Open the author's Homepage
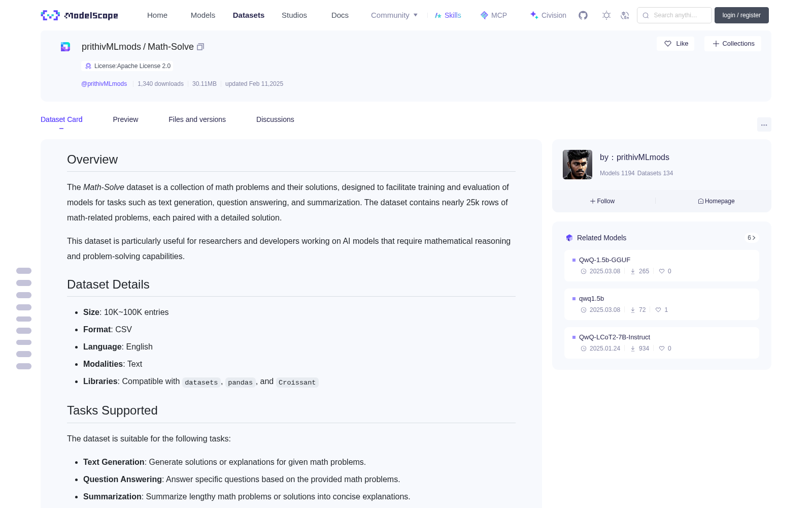Image resolution: width=812 pixels, height=508 pixels. tap(716, 201)
